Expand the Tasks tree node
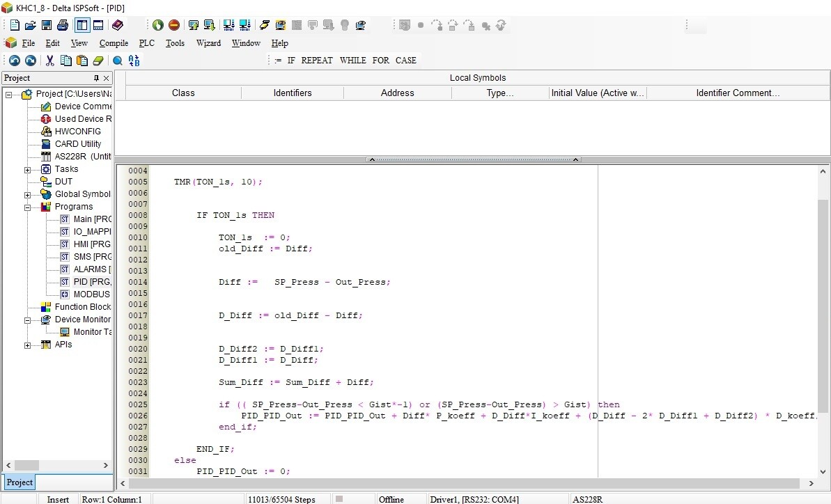Viewport: 831px width, 504px height. [x=27, y=169]
